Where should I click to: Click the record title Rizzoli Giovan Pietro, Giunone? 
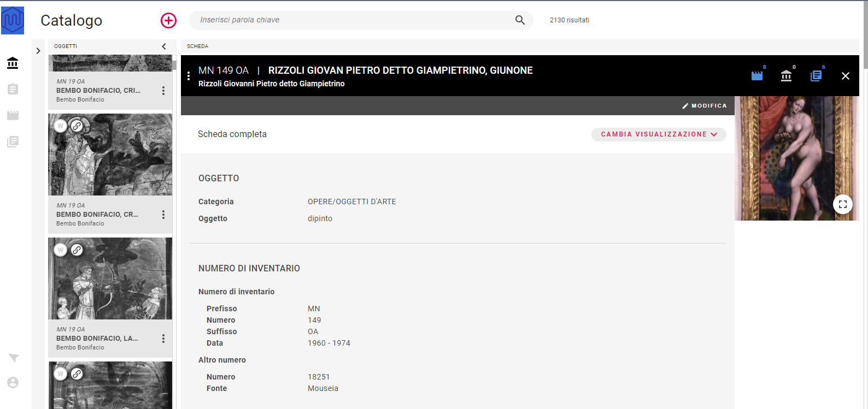coord(401,70)
